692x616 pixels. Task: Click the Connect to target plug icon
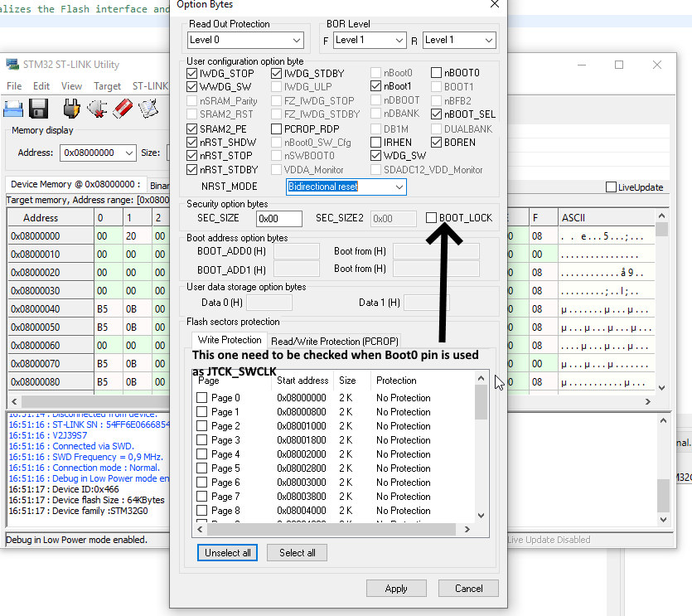[x=71, y=108]
